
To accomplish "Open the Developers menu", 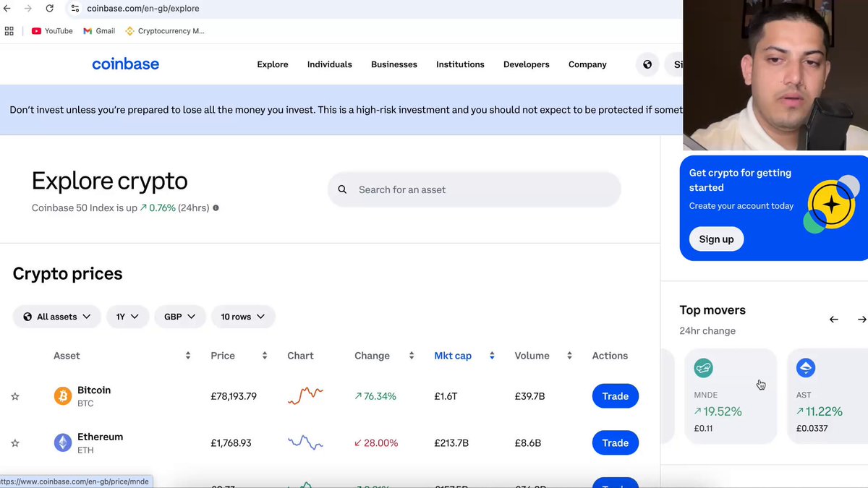I will coord(527,64).
